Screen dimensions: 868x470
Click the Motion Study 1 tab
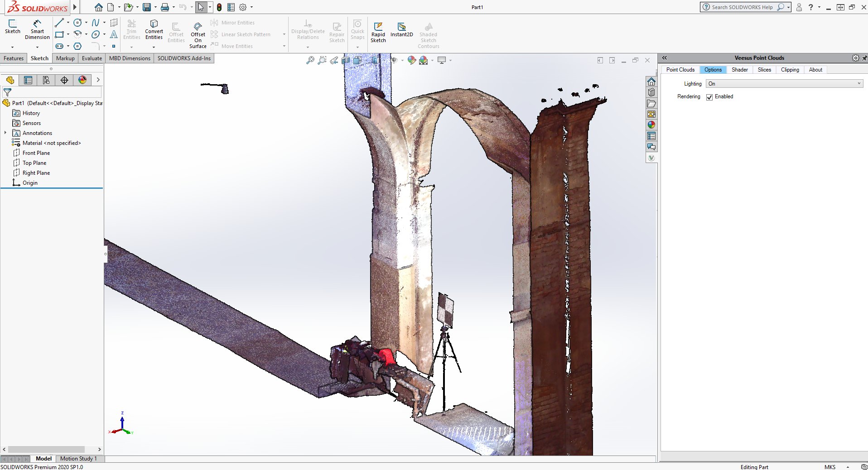click(x=78, y=459)
